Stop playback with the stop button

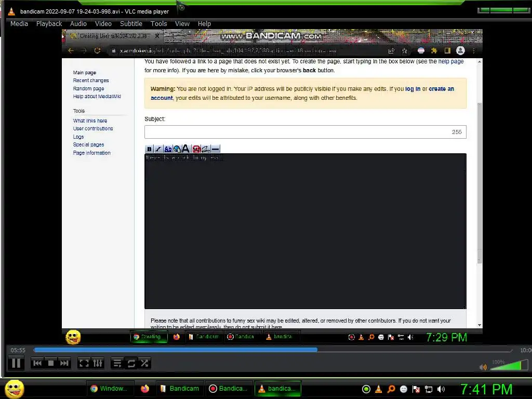(51, 363)
